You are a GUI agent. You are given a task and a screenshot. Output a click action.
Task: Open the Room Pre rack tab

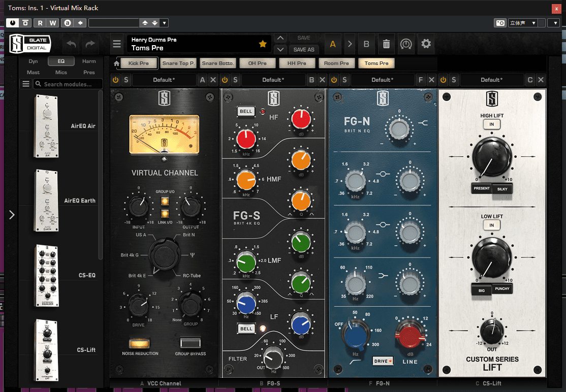336,63
